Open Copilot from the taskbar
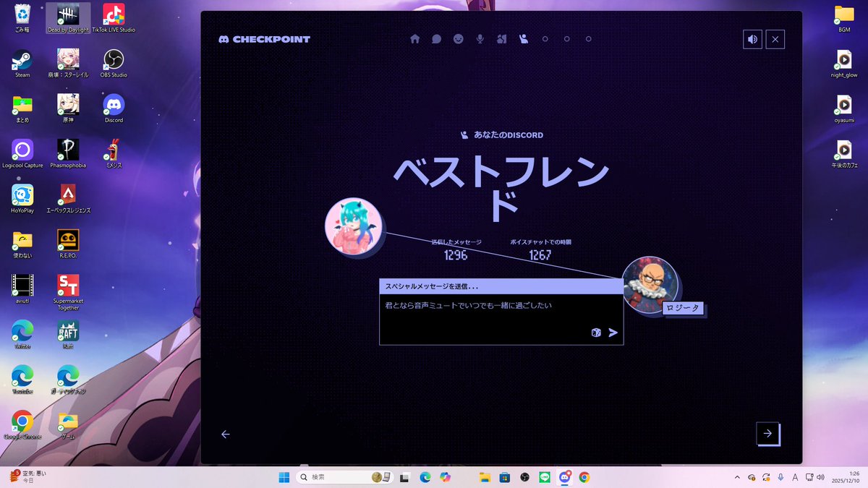The image size is (868, 488). tap(445, 477)
